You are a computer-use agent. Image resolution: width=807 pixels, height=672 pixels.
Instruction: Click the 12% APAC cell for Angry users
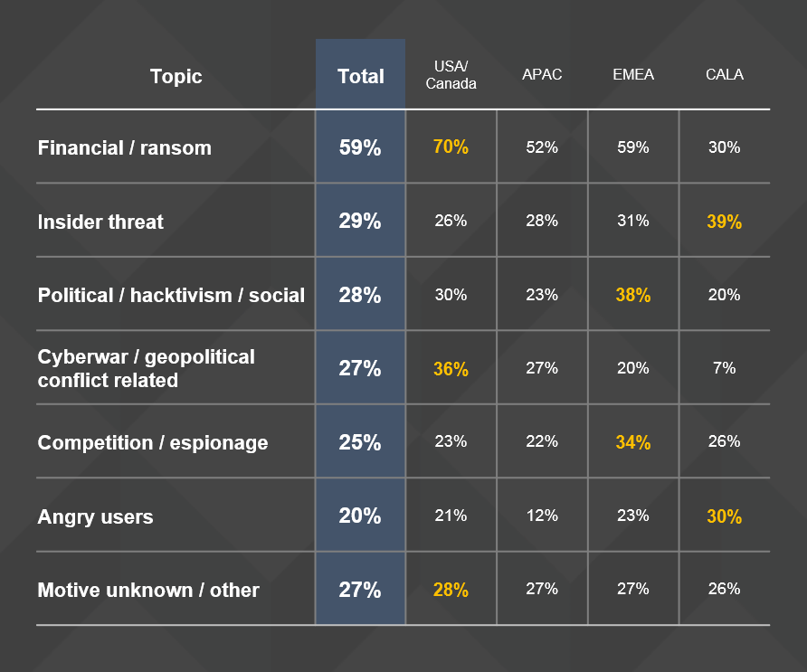[542, 516]
